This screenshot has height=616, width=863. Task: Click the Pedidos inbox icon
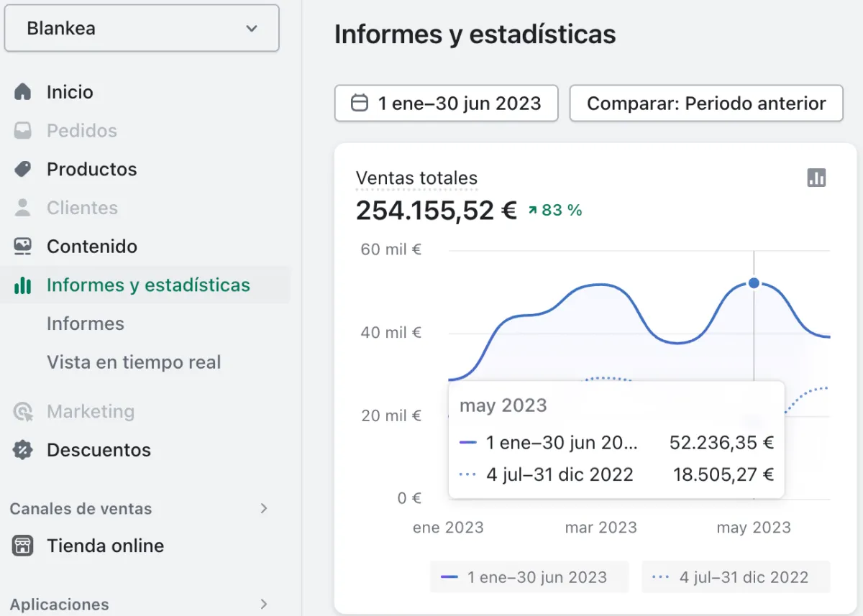tap(23, 131)
